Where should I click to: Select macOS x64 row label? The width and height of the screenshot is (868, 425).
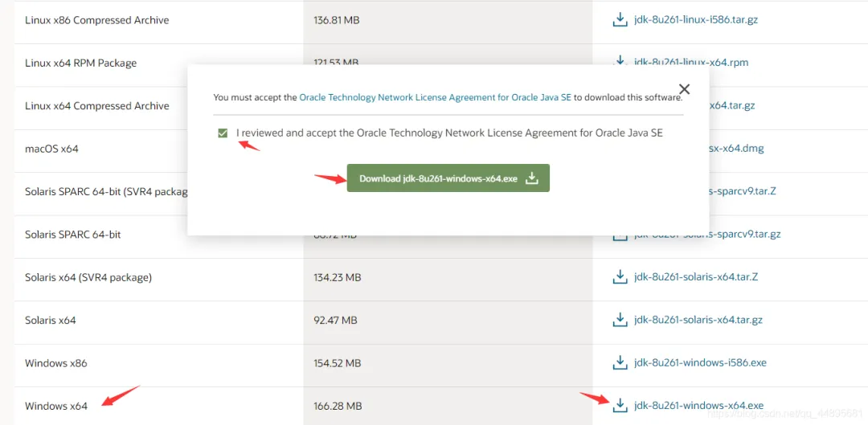pyautogui.click(x=51, y=149)
